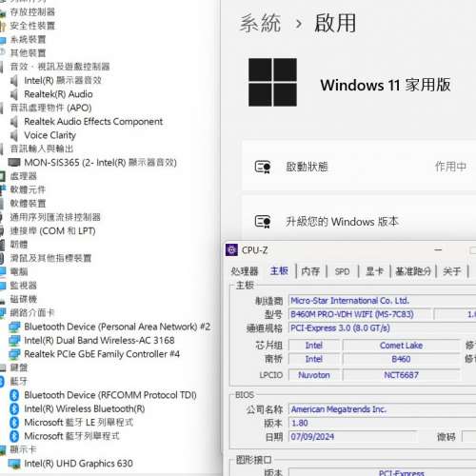Click the 升級您的 Windows 版本 icon
The height and width of the screenshot is (476, 476).
pyautogui.click(x=263, y=222)
